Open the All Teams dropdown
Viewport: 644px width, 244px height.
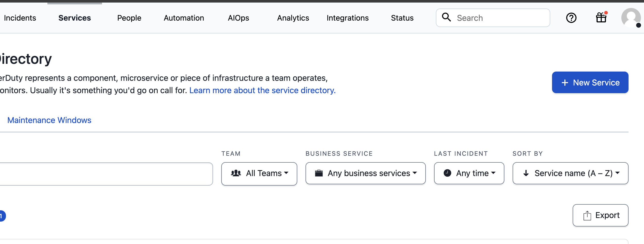[259, 173]
